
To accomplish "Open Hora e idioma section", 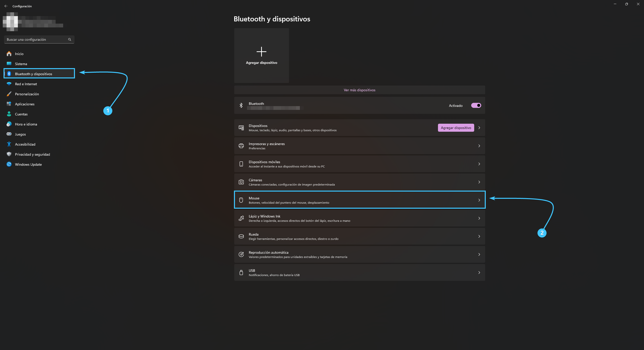I will click(39, 124).
